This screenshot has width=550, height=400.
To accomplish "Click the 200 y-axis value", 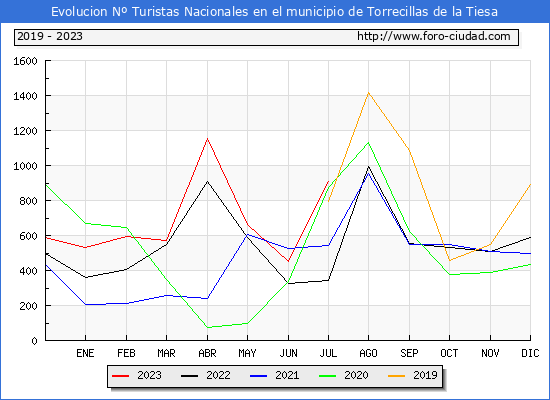I will pyautogui.click(x=28, y=306).
